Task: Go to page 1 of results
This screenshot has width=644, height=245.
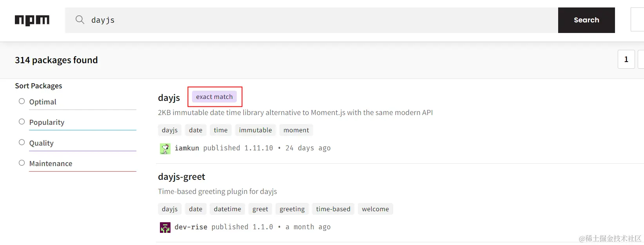Action: [626, 59]
